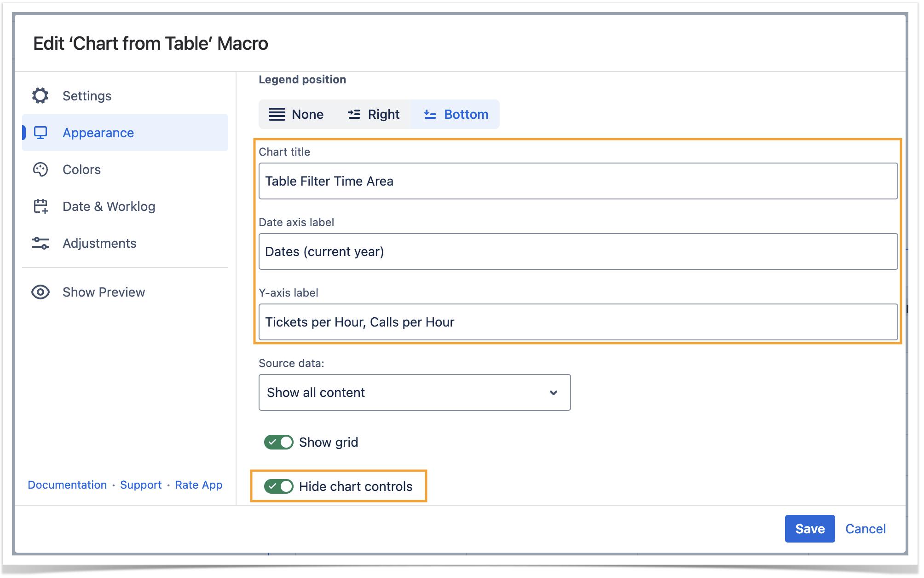Click the Appearance monitor icon
Image resolution: width=924 pixels, height=578 pixels.
click(40, 133)
